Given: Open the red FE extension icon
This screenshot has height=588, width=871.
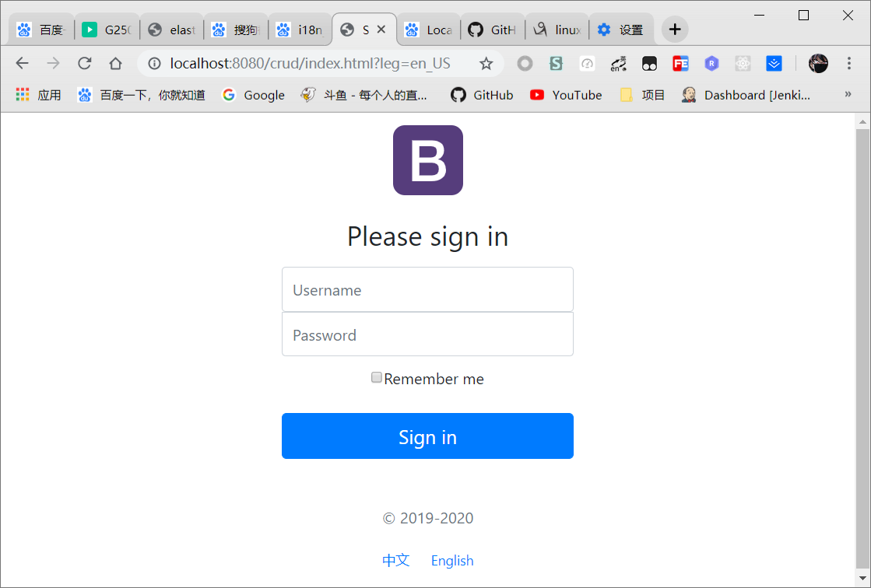Looking at the screenshot, I should (680, 64).
